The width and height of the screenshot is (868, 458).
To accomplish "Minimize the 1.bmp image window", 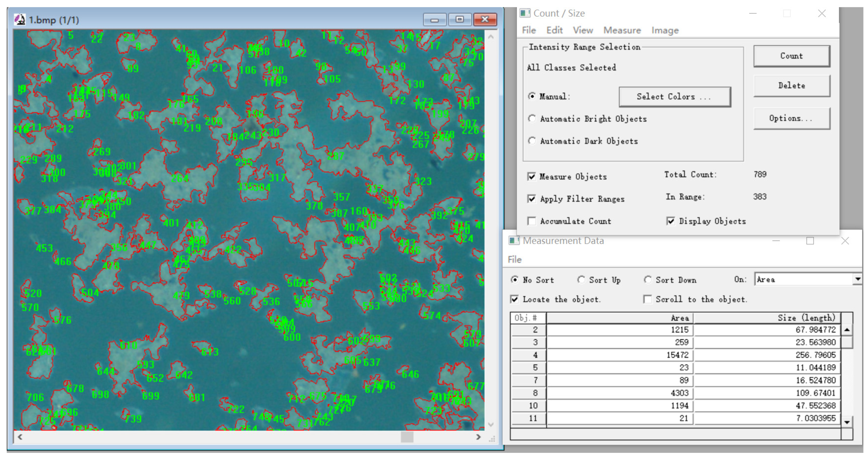I will [x=435, y=20].
